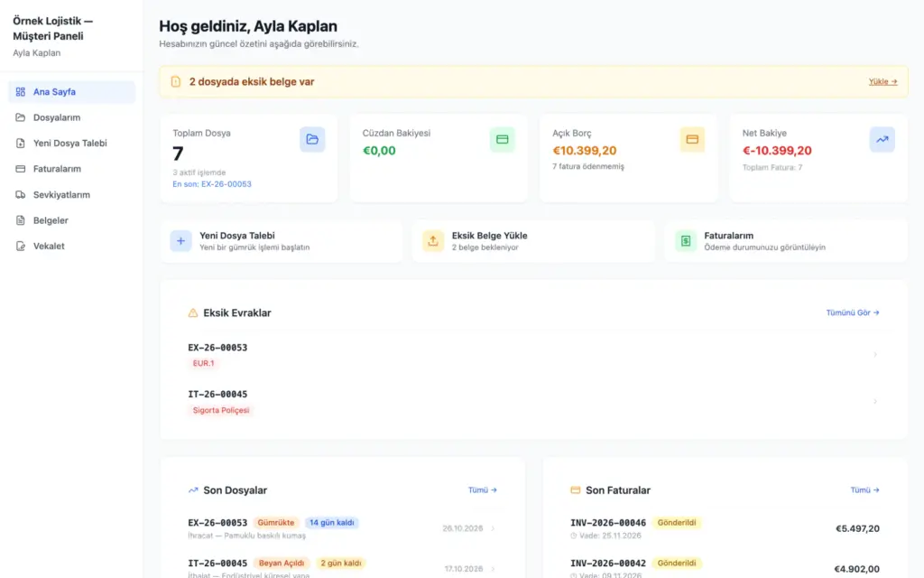
Task: Open the Belgeler menu entry
Action: pos(72,220)
